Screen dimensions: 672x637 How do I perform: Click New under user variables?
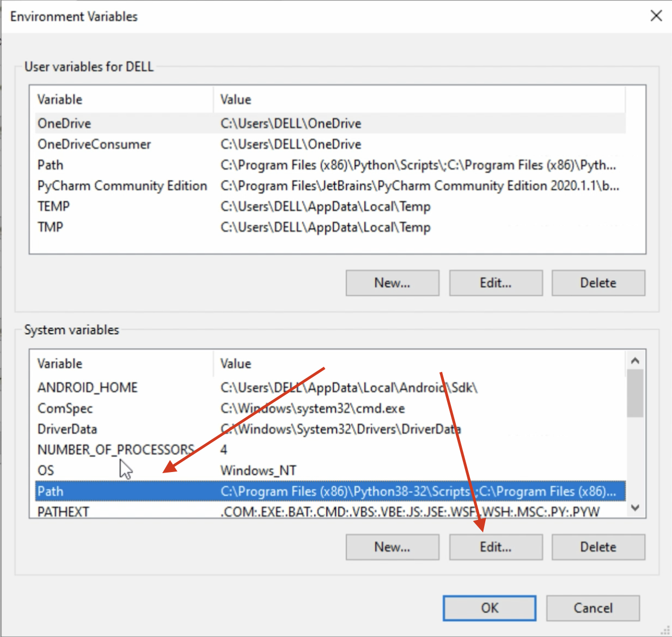pyautogui.click(x=392, y=283)
